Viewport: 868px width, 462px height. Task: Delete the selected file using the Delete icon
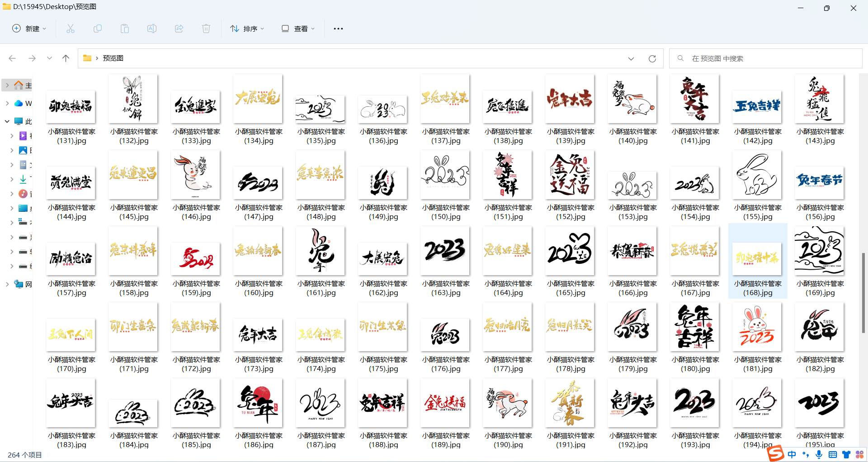point(206,28)
